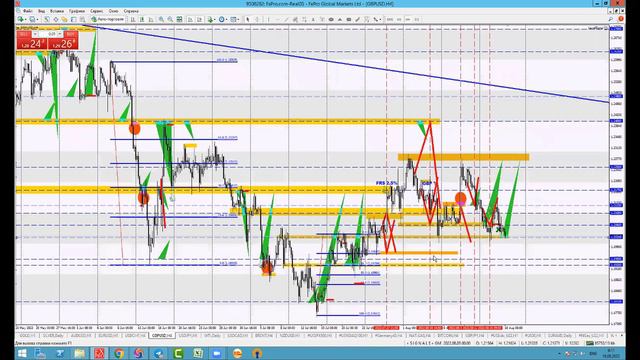The height and width of the screenshot is (360, 640).
Task: Open Telegram from the taskbar
Action: coord(159,353)
